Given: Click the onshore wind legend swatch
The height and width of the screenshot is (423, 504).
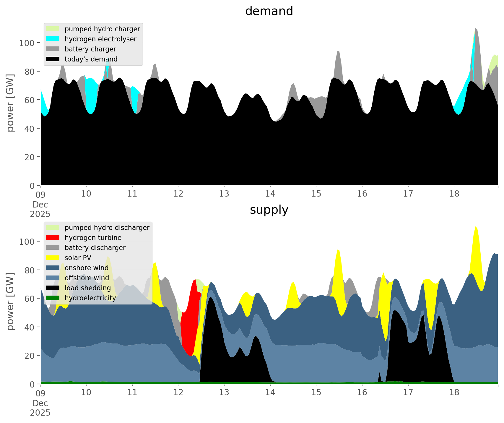Looking at the screenshot, I should [x=53, y=268].
